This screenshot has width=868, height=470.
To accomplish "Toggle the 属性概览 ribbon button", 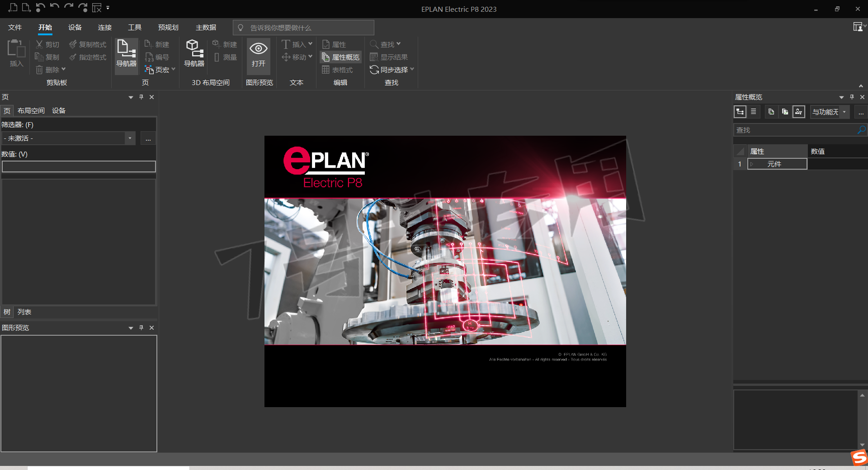I will click(x=341, y=57).
